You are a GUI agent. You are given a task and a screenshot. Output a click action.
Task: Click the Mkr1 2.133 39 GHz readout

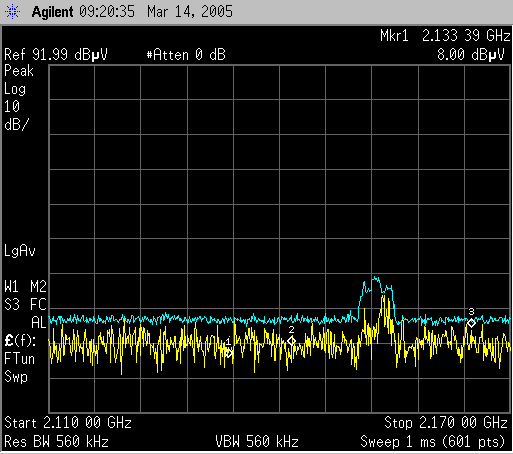click(x=445, y=36)
